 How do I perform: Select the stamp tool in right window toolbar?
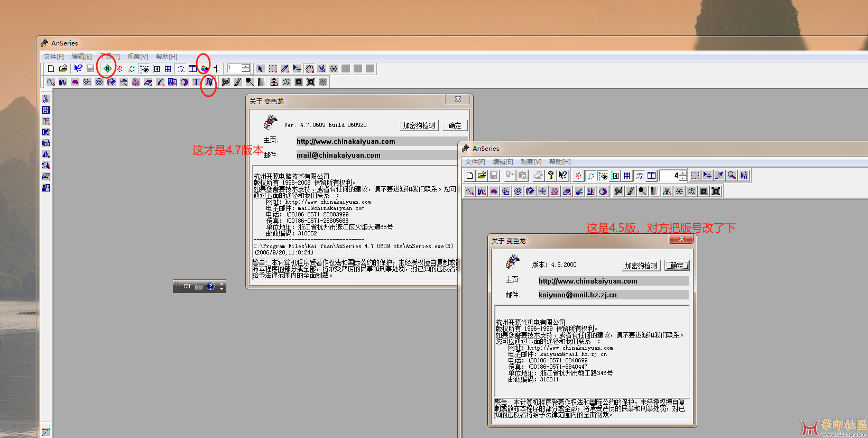click(667, 191)
